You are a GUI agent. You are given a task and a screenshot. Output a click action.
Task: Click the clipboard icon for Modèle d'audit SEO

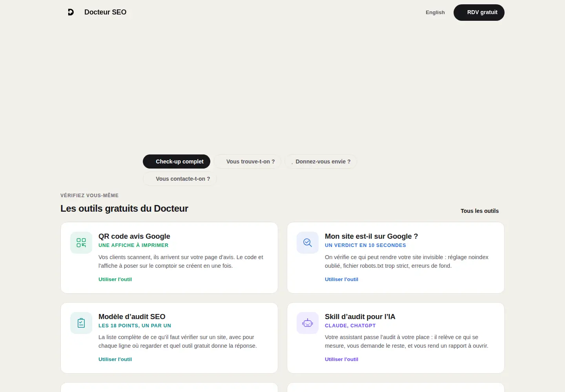pos(81,323)
